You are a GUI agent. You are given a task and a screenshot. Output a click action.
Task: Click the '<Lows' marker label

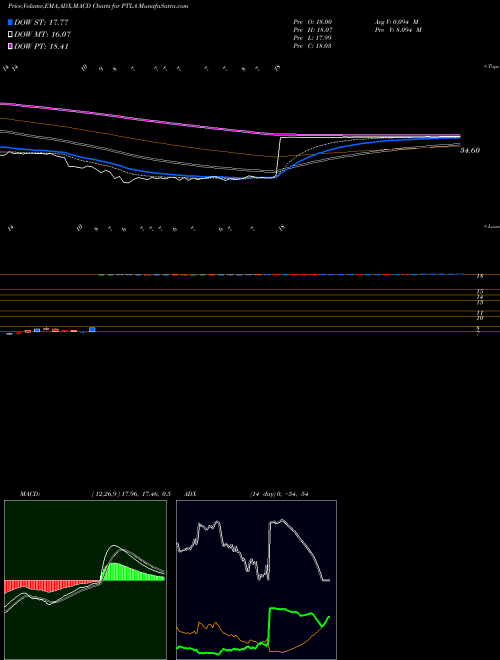coord(492,226)
